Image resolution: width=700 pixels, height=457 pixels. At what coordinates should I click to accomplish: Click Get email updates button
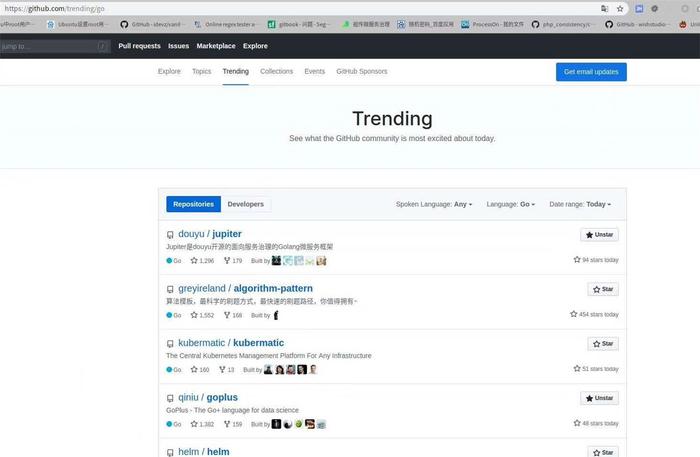click(591, 72)
